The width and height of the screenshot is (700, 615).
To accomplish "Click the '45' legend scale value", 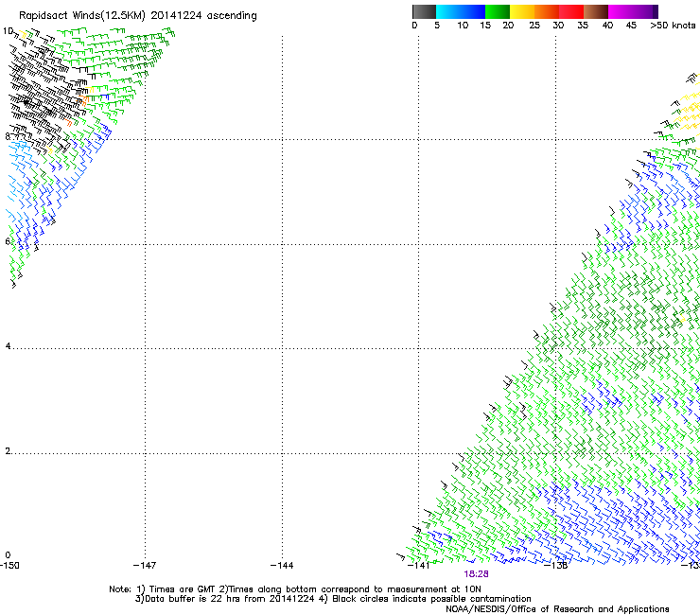I will click(631, 26).
